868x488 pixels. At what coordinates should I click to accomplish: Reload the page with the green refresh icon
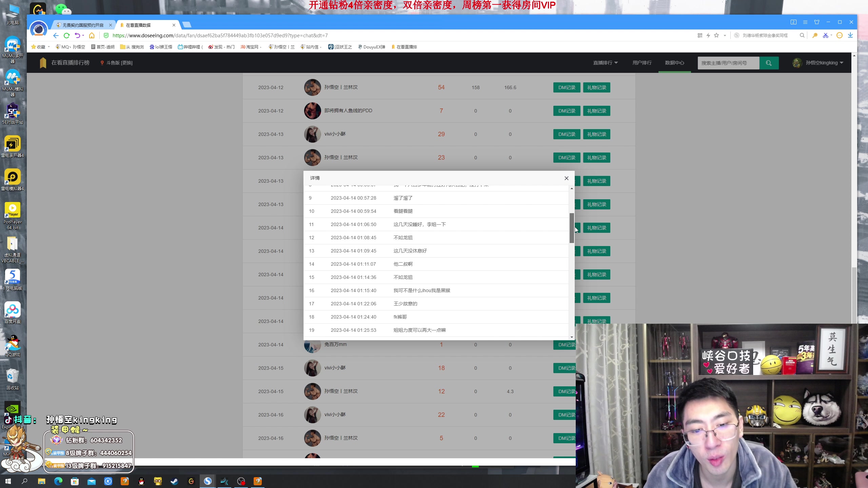[x=66, y=36]
